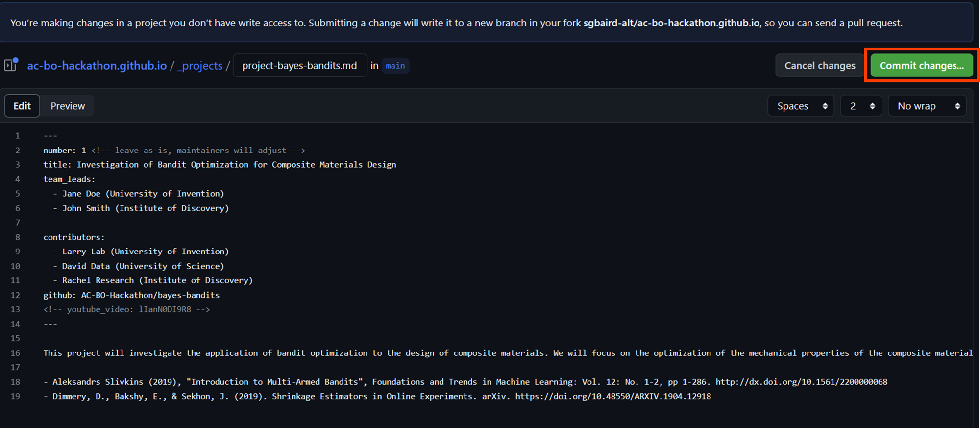980x428 pixels.
Task: Open the No wrap line mode dropdown
Action: tap(927, 106)
